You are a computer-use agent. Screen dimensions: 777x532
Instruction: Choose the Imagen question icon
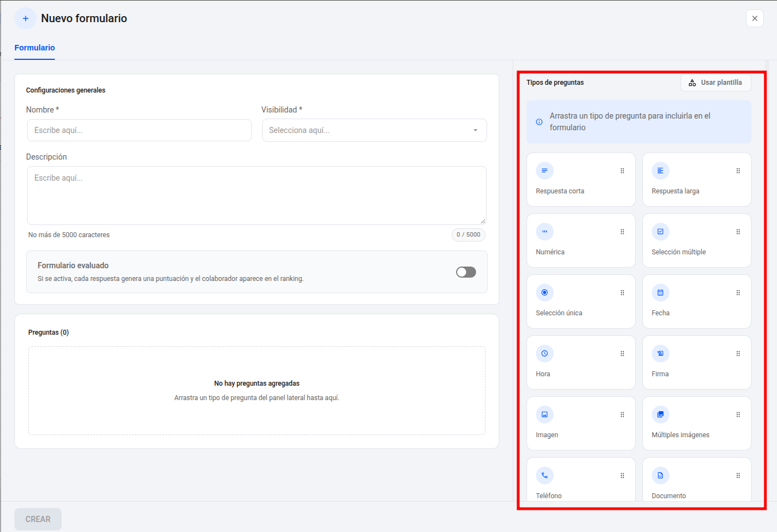pos(545,415)
